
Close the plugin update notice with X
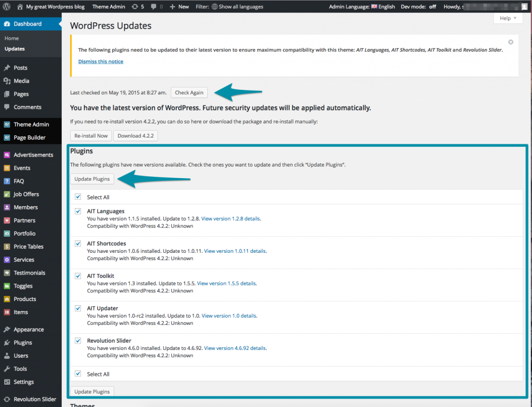pyautogui.click(x=511, y=42)
